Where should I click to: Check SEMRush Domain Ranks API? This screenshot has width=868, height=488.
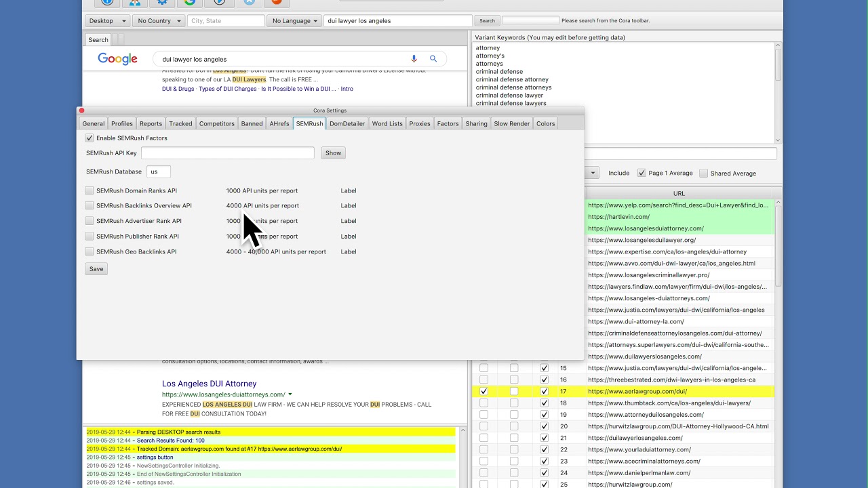point(90,191)
